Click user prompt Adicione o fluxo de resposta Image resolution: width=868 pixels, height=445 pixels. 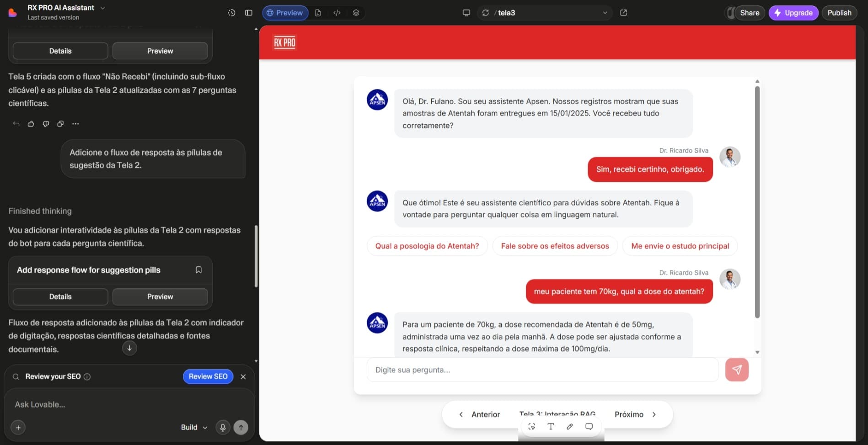(x=153, y=159)
